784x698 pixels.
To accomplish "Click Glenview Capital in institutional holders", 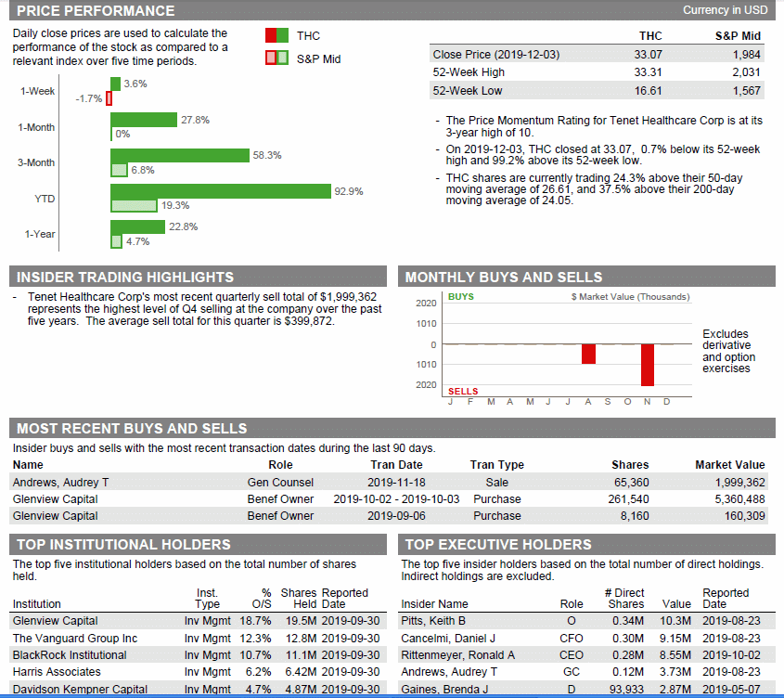I will [x=55, y=621].
